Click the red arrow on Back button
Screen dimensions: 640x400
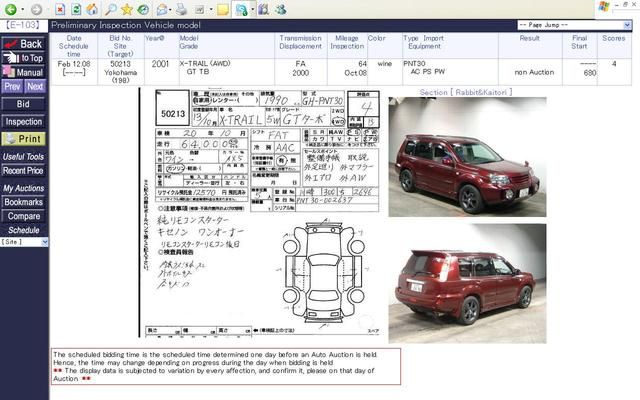click(11, 44)
